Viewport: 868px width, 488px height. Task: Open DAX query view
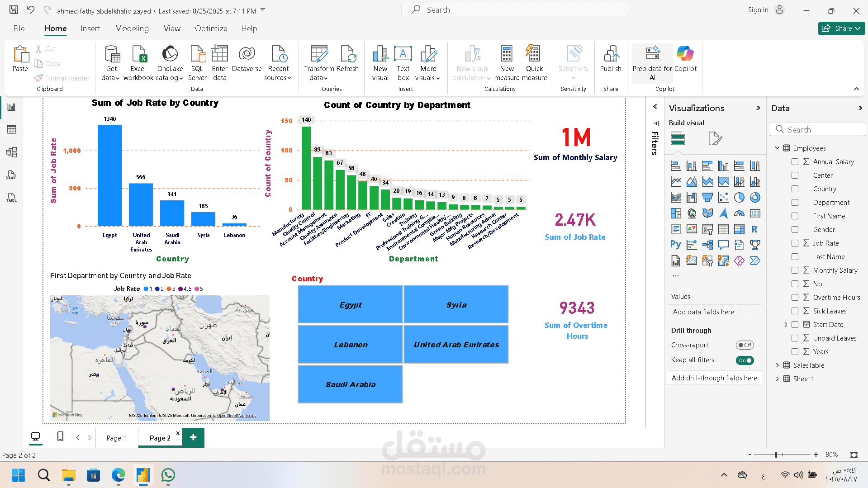click(x=12, y=175)
